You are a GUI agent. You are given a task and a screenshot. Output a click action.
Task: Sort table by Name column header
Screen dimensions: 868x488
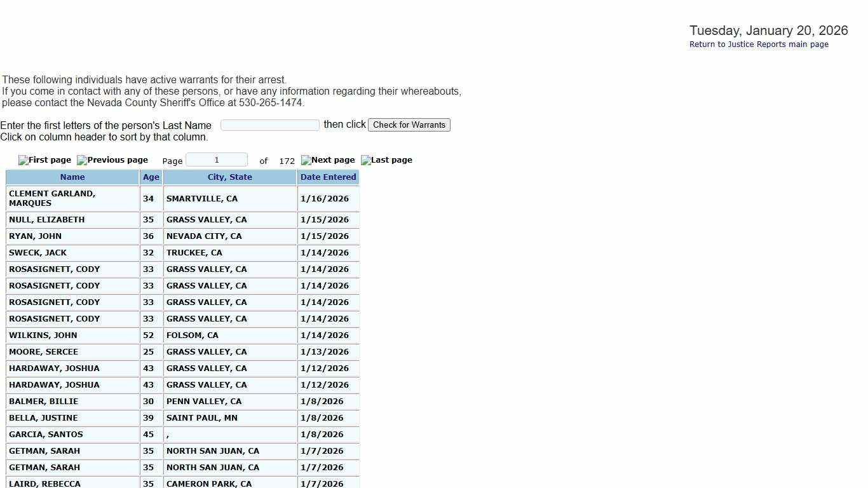(x=72, y=177)
